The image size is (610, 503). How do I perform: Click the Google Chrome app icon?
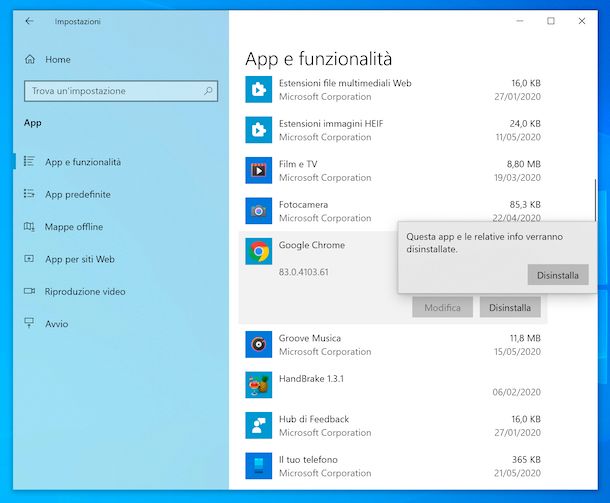click(259, 251)
